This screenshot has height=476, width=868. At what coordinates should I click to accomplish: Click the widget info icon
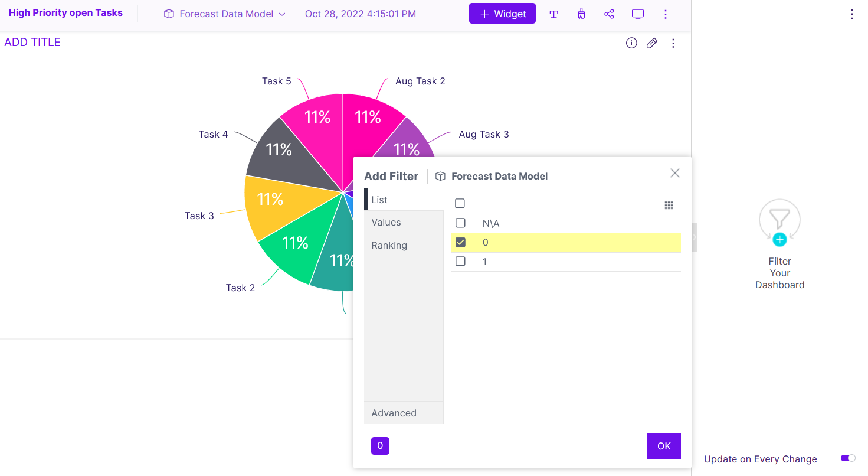[x=631, y=43]
